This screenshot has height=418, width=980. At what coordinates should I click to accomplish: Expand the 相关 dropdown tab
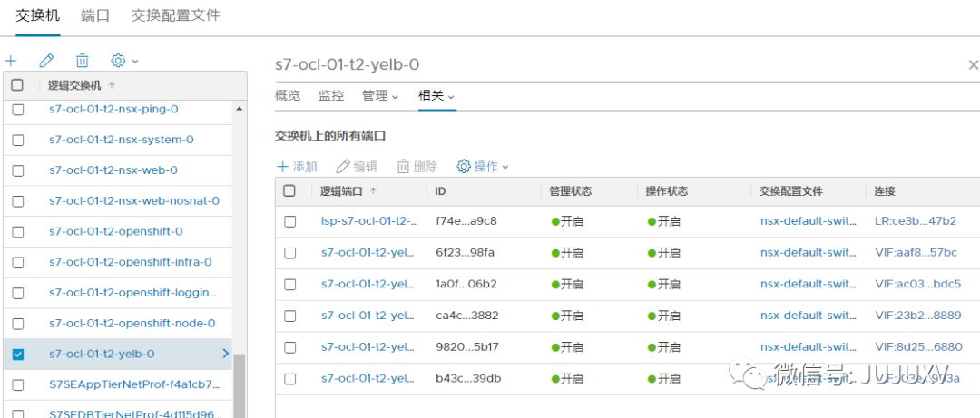(436, 95)
